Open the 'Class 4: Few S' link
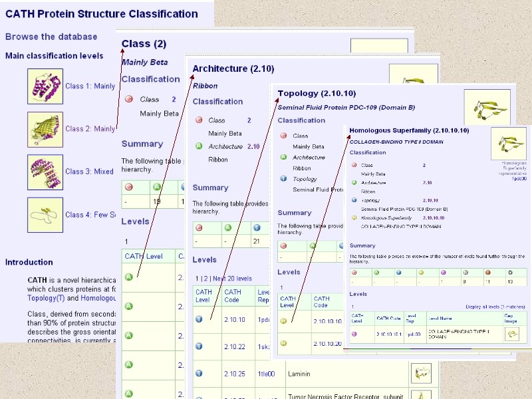The width and height of the screenshot is (532, 399). (x=90, y=215)
